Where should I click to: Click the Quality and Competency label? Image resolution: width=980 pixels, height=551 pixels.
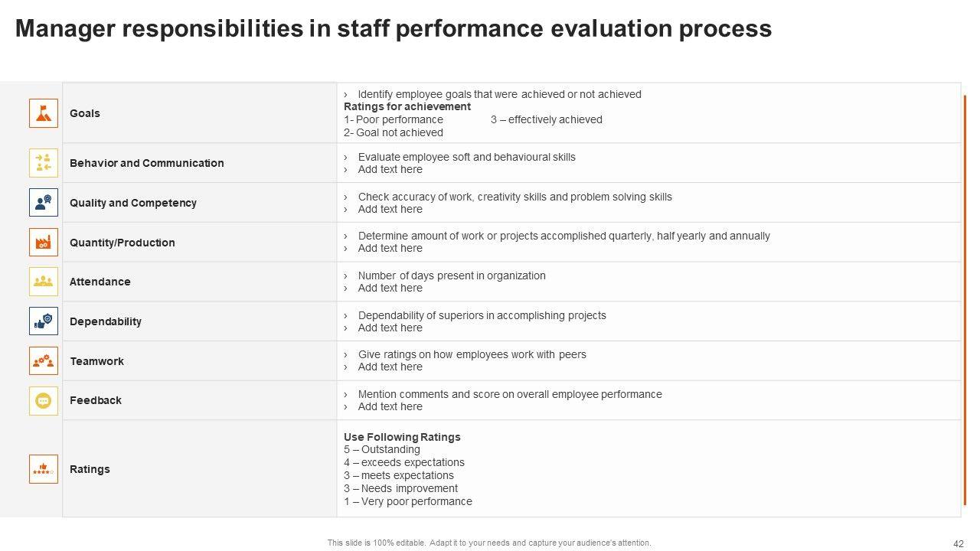click(x=132, y=203)
